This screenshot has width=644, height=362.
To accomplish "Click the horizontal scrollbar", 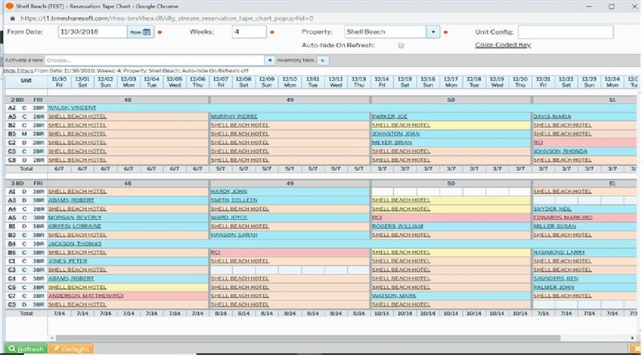I will 308,338.
